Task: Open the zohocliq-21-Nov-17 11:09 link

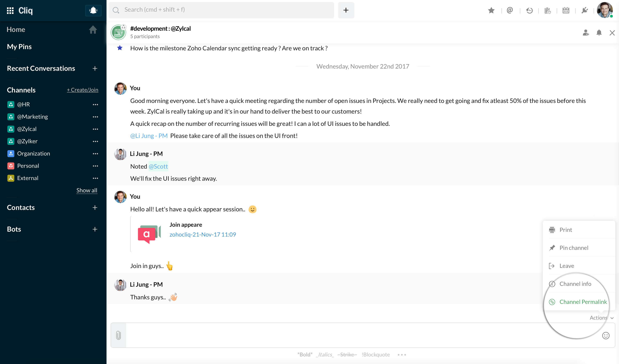Action: click(x=203, y=234)
